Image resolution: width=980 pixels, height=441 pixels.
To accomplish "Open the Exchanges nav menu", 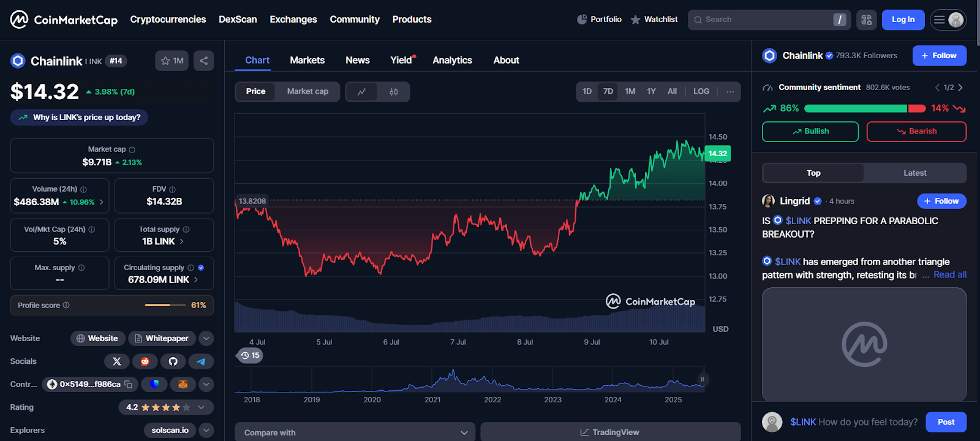I will [293, 20].
